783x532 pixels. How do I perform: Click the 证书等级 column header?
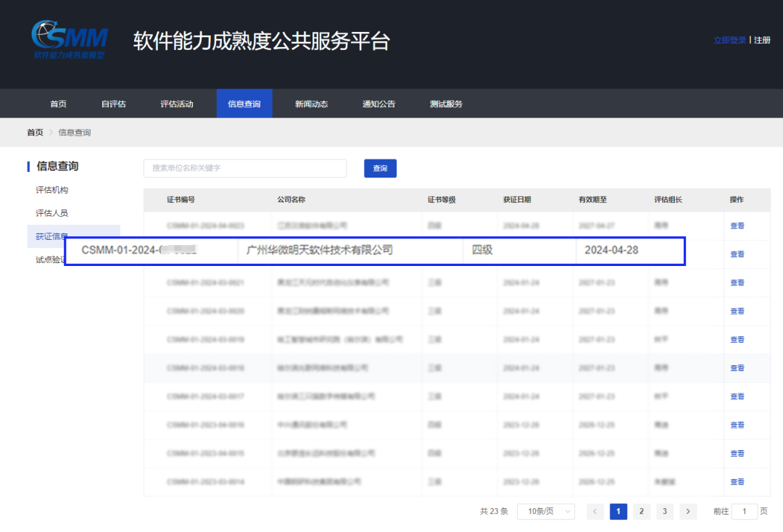point(442,199)
